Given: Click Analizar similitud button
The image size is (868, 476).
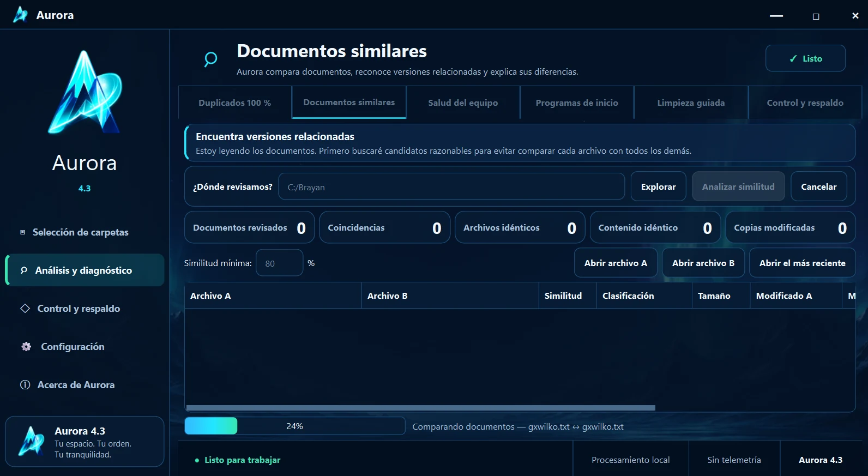Looking at the screenshot, I should coord(738,186).
